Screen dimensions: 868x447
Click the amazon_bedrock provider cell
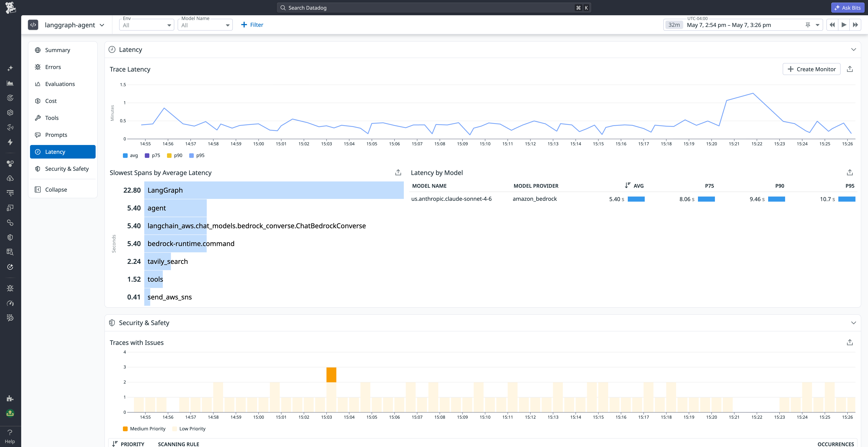coord(535,199)
